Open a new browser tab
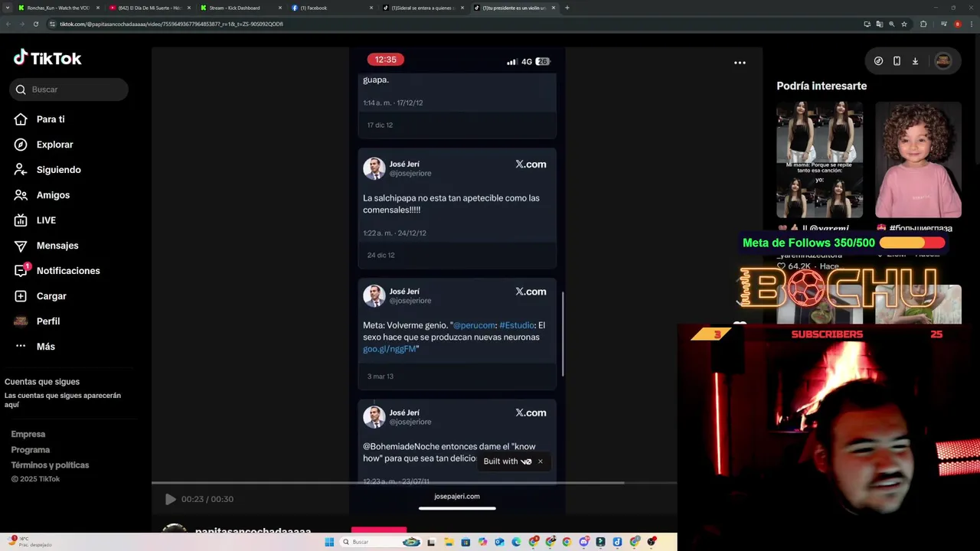Screen dimensions: 980x551 point(567,8)
